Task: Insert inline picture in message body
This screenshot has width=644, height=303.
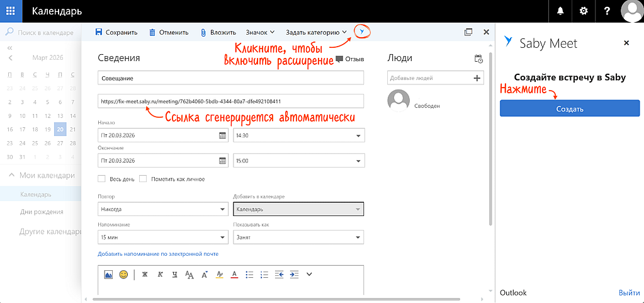Action: tap(108, 274)
